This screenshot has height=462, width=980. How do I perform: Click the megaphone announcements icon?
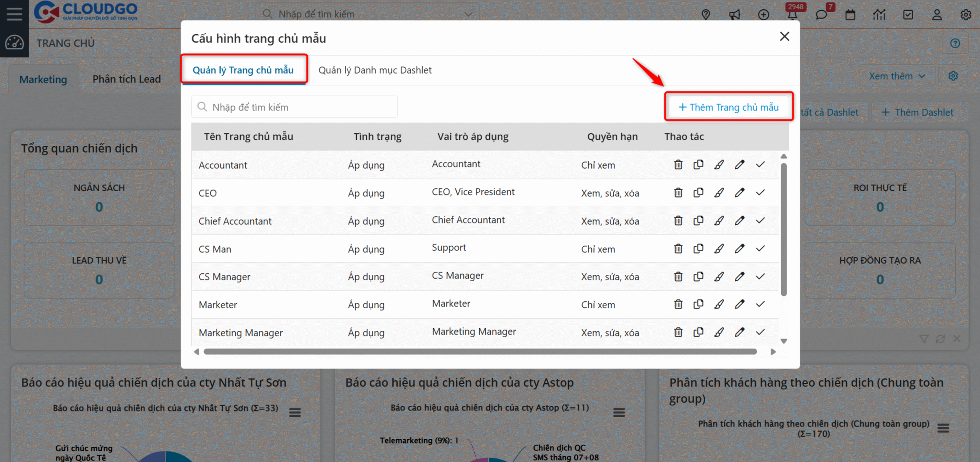click(x=735, y=14)
